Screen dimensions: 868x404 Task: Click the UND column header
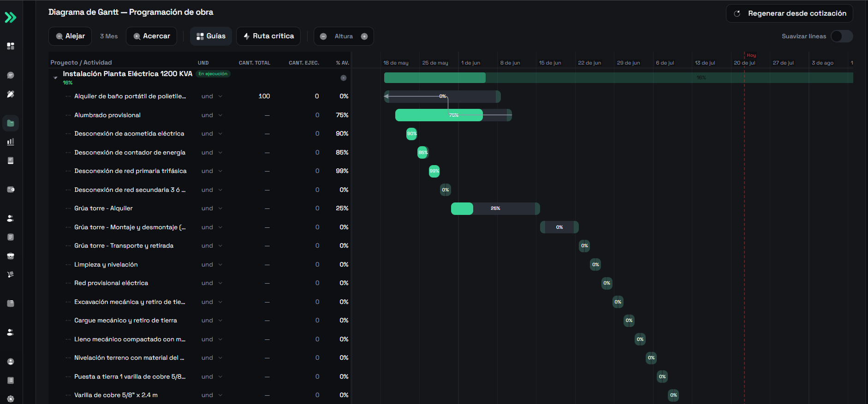[203, 63]
